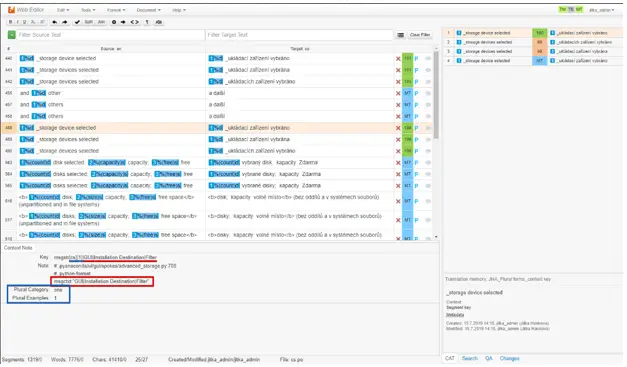
Task: Switch to the Search tab
Action: pyautogui.click(x=470, y=359)
